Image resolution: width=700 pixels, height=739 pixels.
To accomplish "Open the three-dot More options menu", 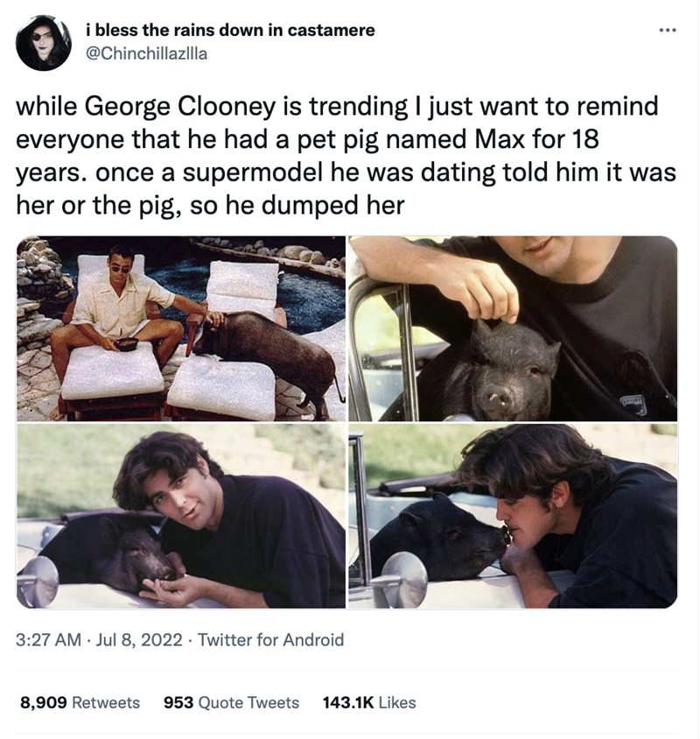I will [668, 30].
